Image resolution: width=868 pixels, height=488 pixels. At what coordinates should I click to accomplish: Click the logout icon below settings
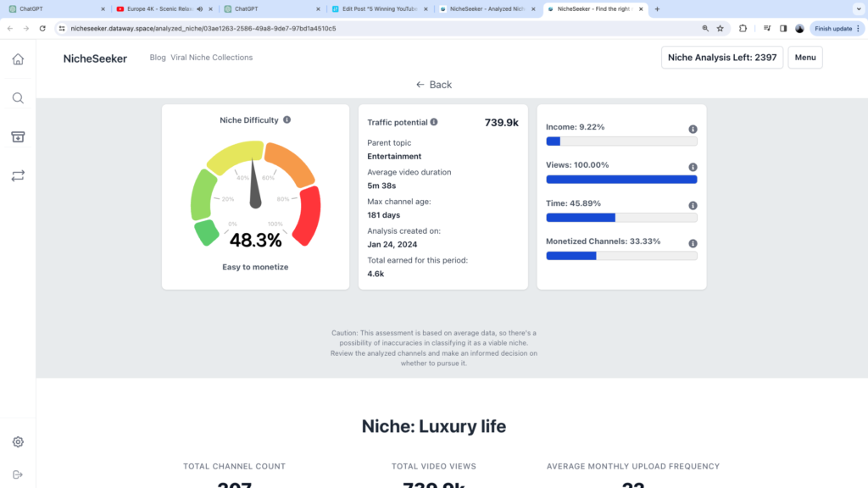pyautogui.click(x=18, y=474)
